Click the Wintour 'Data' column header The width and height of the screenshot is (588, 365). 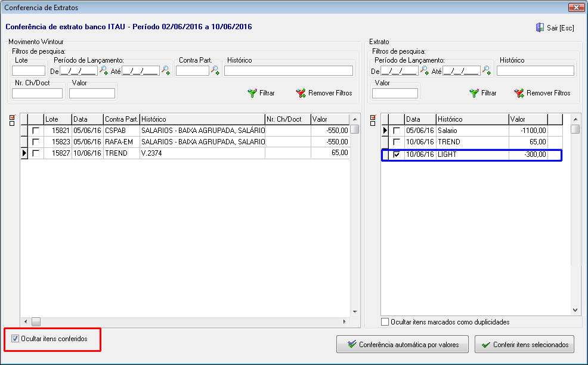(x=88, y=119)
